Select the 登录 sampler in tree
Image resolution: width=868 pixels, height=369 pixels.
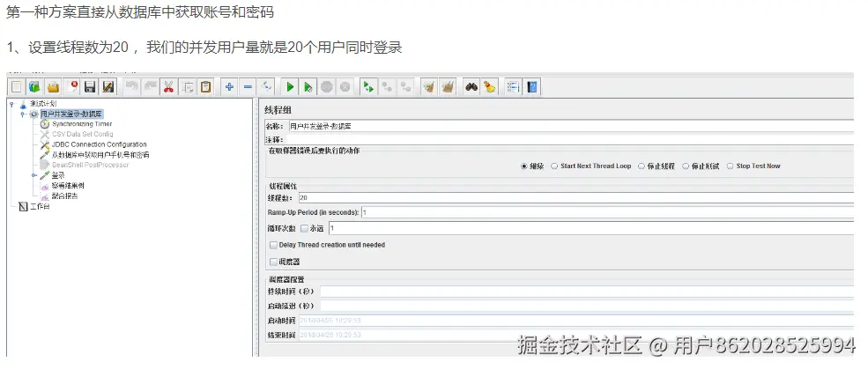pos(58,175)
